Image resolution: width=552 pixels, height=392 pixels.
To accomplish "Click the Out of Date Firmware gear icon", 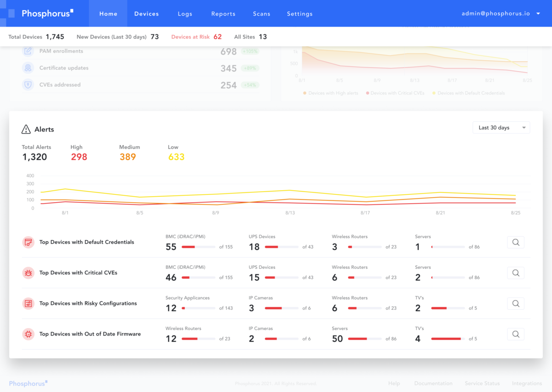I will tap(28, 334).
